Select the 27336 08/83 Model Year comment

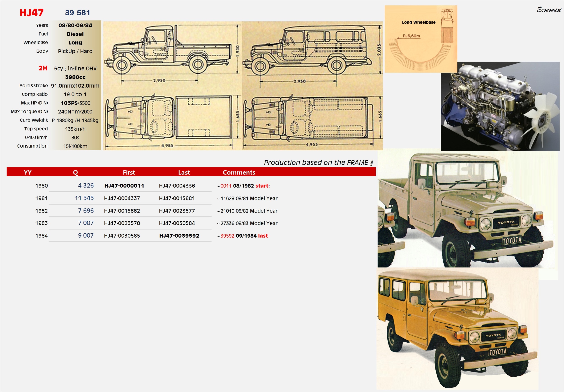[247, 223]
